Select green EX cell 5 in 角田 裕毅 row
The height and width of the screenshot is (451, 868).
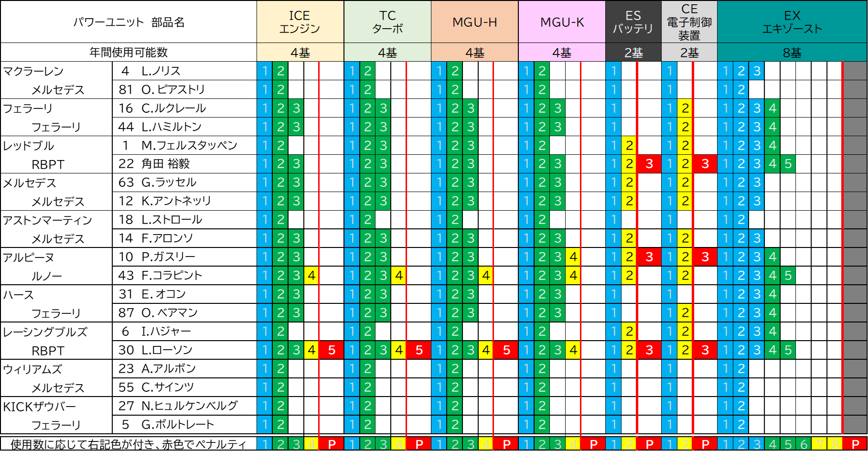(x=788, y=164)
